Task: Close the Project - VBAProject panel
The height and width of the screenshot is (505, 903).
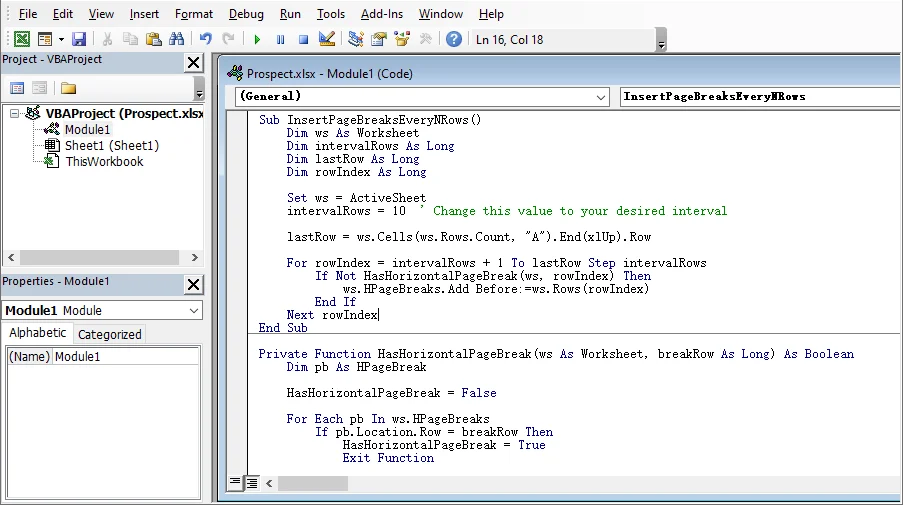Action: click(194, 62)
